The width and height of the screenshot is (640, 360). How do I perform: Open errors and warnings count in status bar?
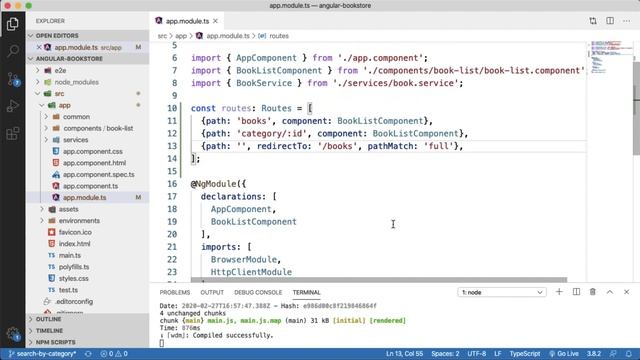click(114, 354)
